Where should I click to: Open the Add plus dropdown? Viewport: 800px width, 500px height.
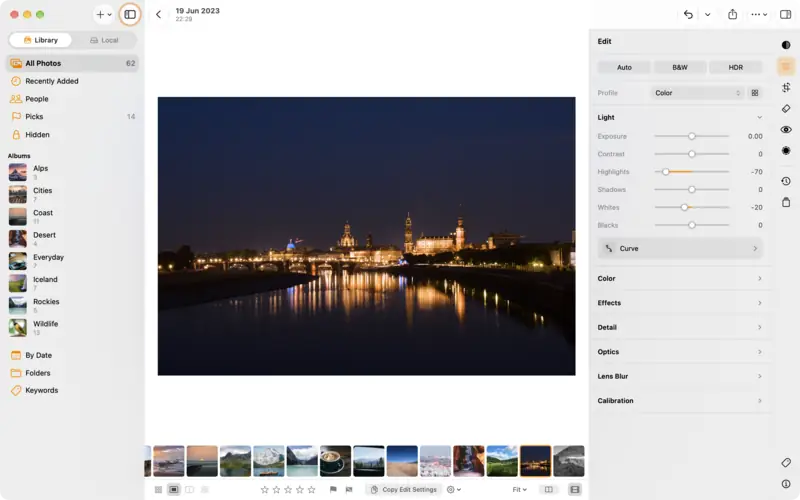[104, 14]
